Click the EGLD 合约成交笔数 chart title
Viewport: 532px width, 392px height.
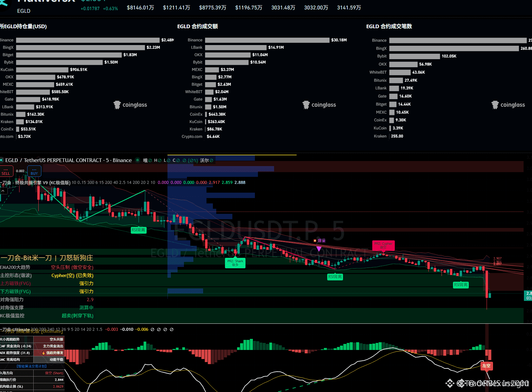point(389,26)
